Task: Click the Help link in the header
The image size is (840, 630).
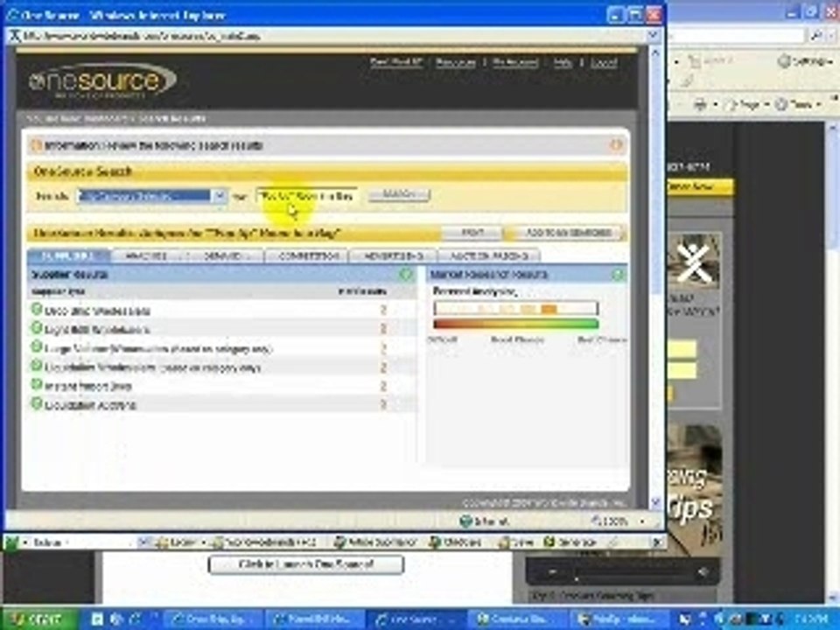Action: coord(563,63)
